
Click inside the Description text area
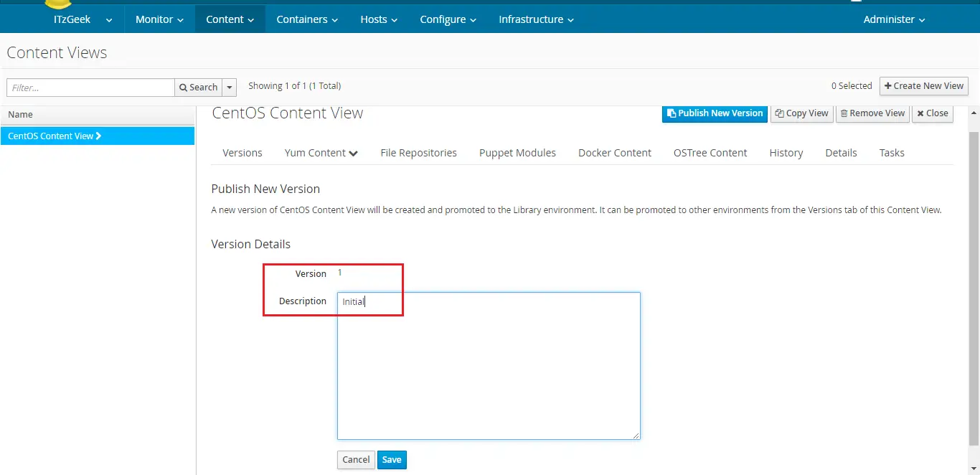489,366
